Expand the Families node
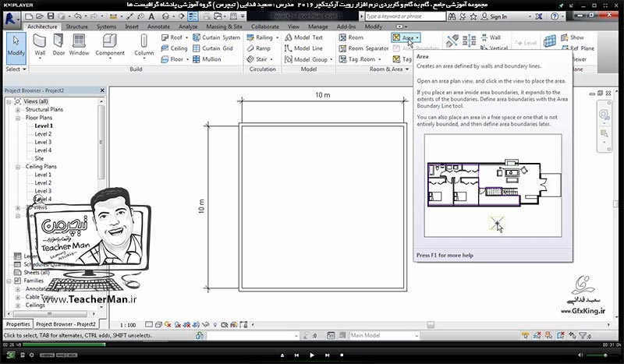624x364 pixels. tap(9, 281)
